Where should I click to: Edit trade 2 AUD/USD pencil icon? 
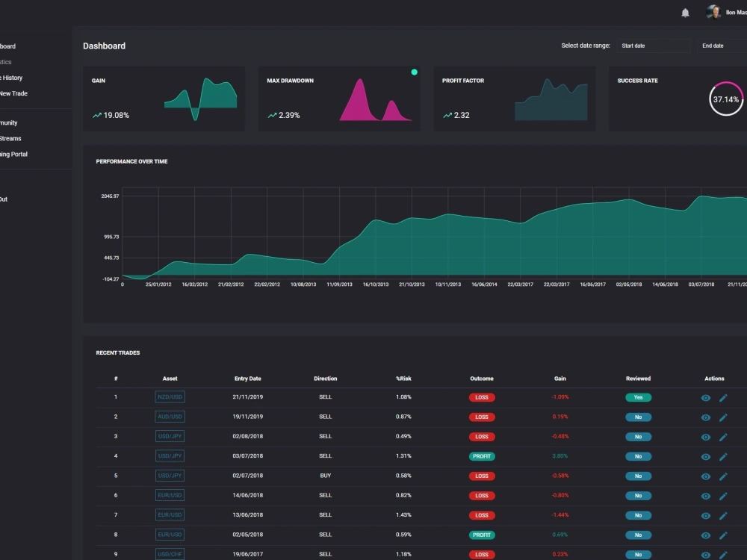pos(723,417)
